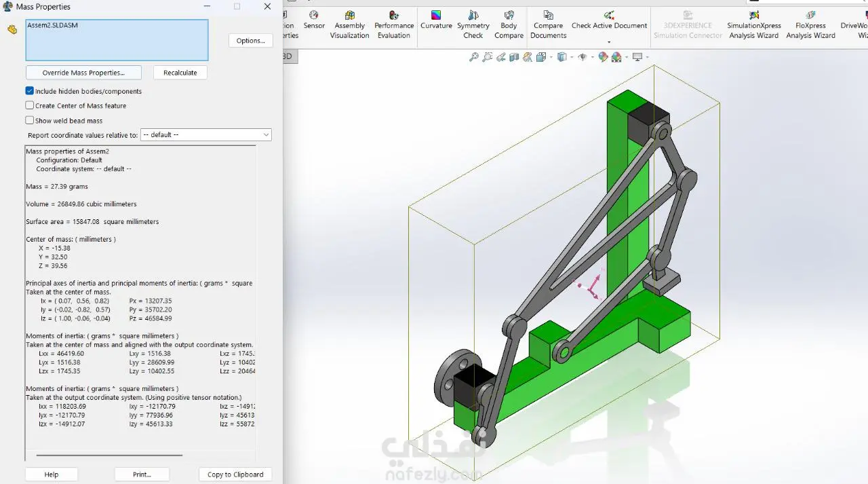
Task: Launch FloXpress Analysis Wizard
Action: 810,25
